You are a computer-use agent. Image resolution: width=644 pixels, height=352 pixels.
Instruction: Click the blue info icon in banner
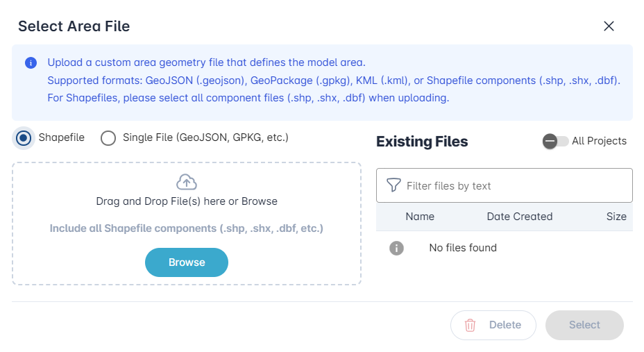tap(31, 63)
